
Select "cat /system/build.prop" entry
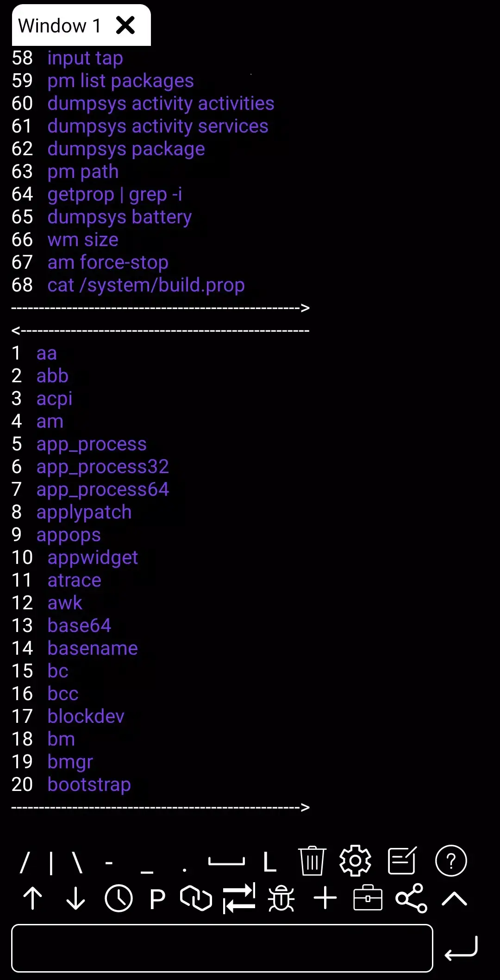(146, 285)
